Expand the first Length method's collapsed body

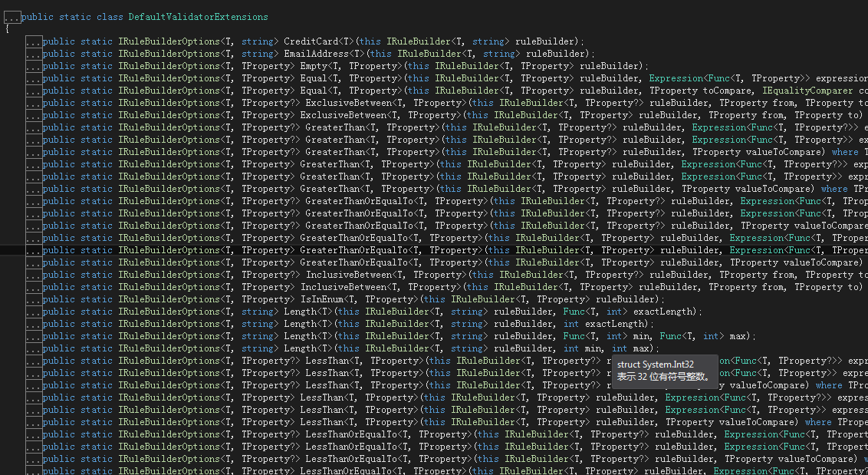(x=34, y=311)
